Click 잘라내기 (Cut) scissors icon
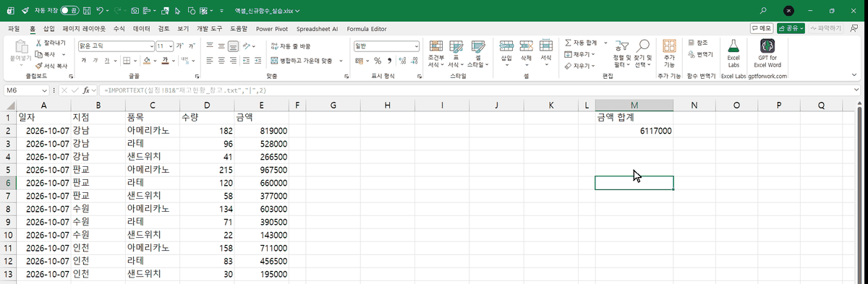This screenshot has height=284, width=868. click(x=38, y=43)
